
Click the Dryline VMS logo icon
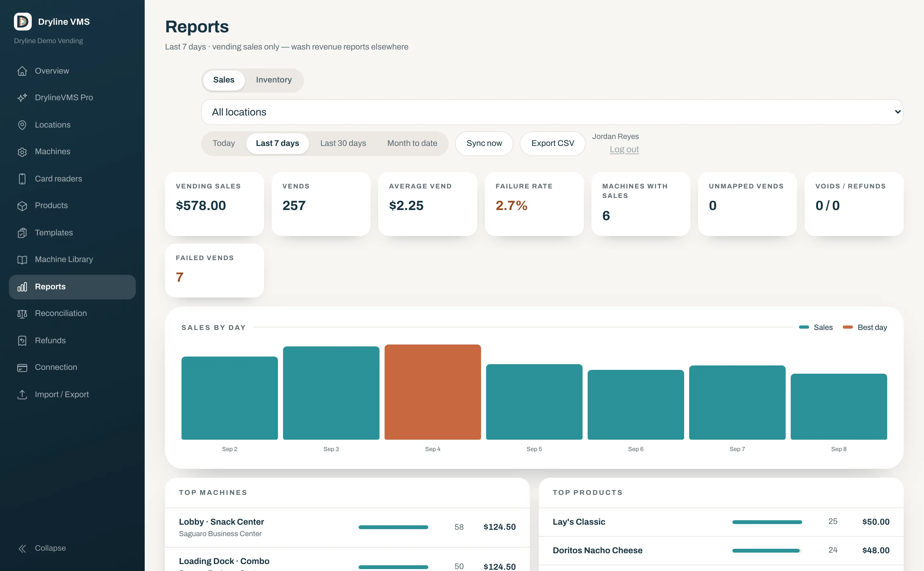point(23,22)
